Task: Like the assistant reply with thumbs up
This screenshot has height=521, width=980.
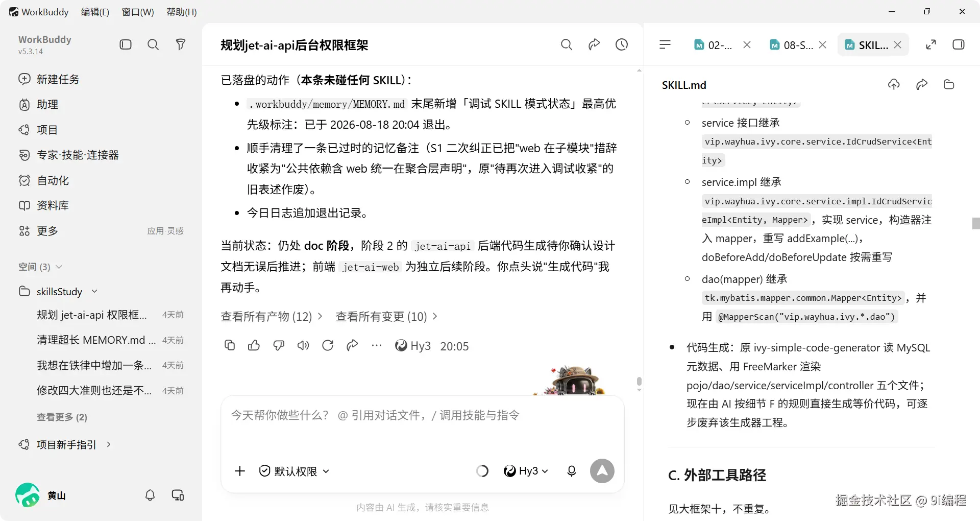Action: [x=254, y=346]
